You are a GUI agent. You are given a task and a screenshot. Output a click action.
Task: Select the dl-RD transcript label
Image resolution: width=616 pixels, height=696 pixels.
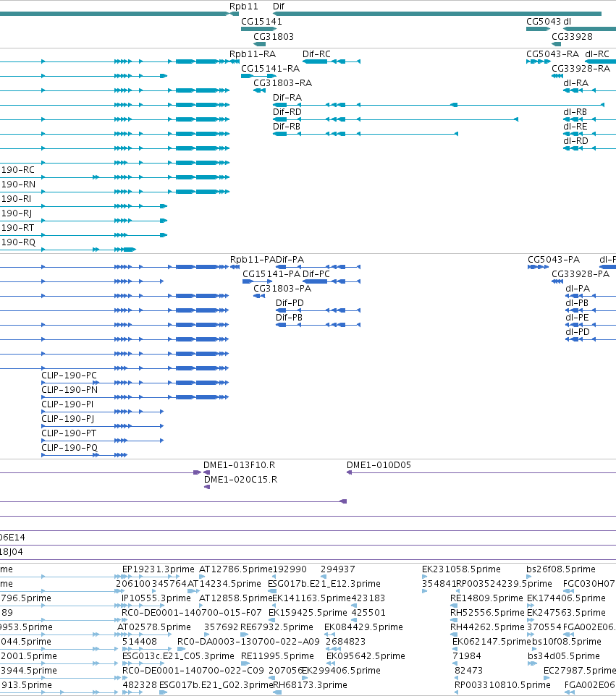point(575,140)
